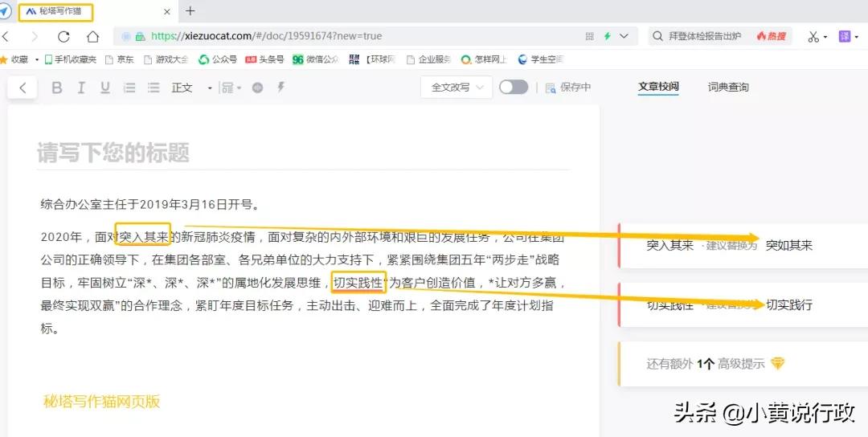Click the scissors screenshot tool icon
The height and width of the screenshot is (437, 868).
813,37
